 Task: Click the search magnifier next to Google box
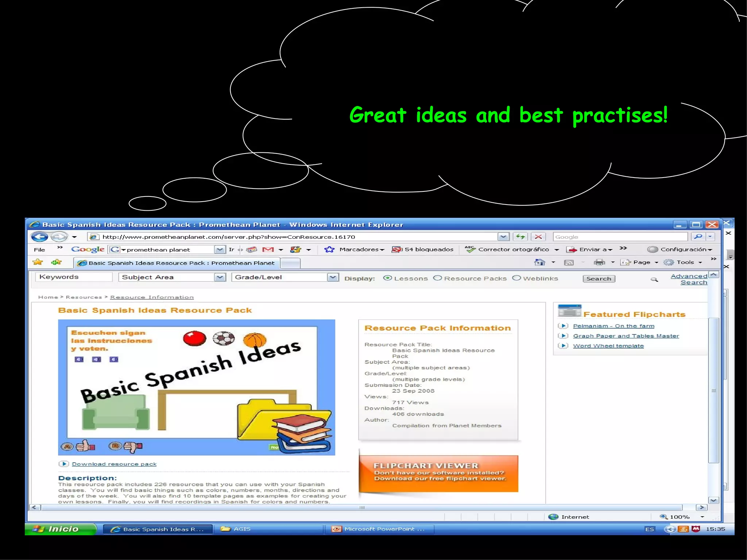tap(698, 237)
